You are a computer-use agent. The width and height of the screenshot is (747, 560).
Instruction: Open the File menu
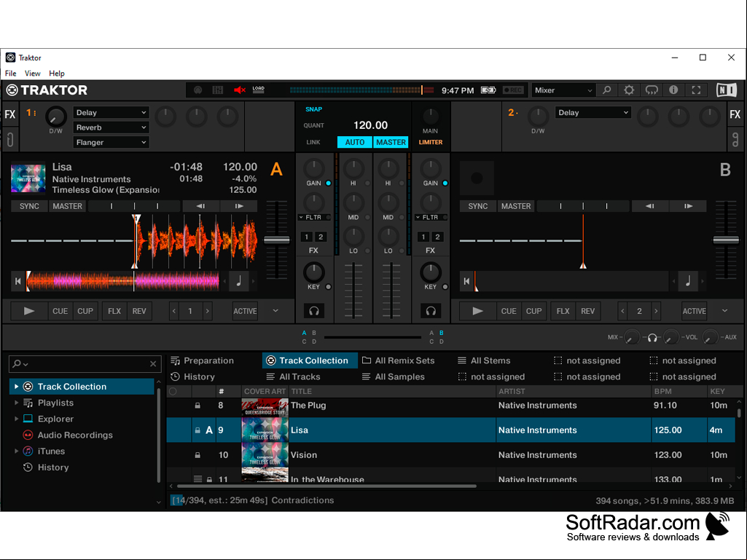pos(10,74)
